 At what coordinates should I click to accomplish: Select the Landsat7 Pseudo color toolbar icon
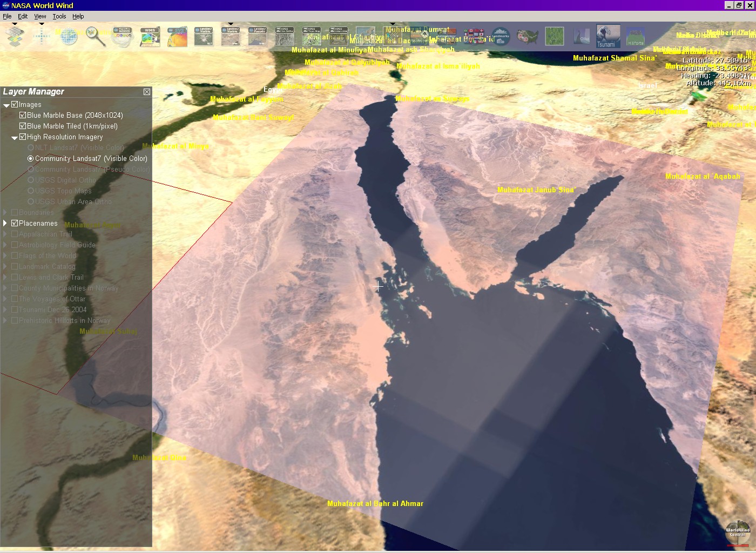click(x=258, y=36)
